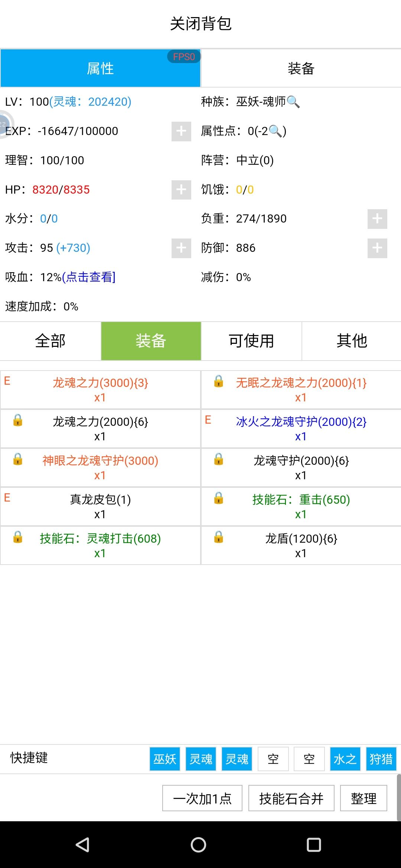Click the 技能石合并 button

pos(291,798)
